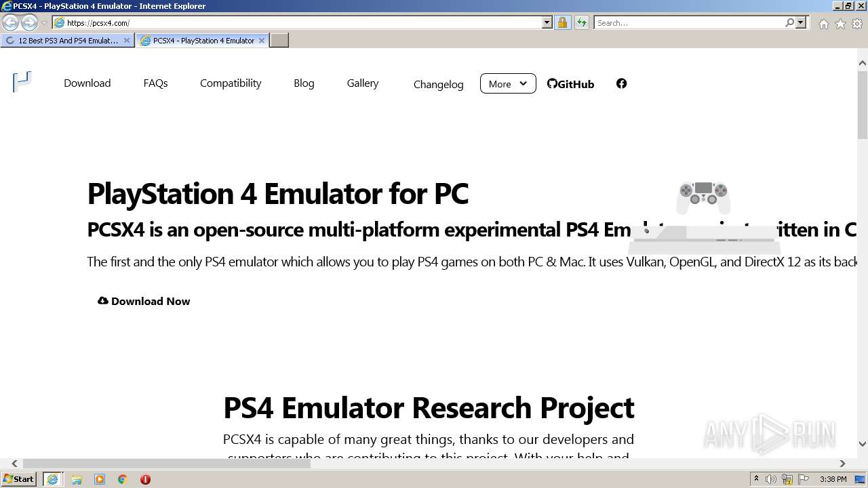This screenshot has height=488, width=868.
Task: Open the Facebook icon link
Action: (x=621, y=83)
